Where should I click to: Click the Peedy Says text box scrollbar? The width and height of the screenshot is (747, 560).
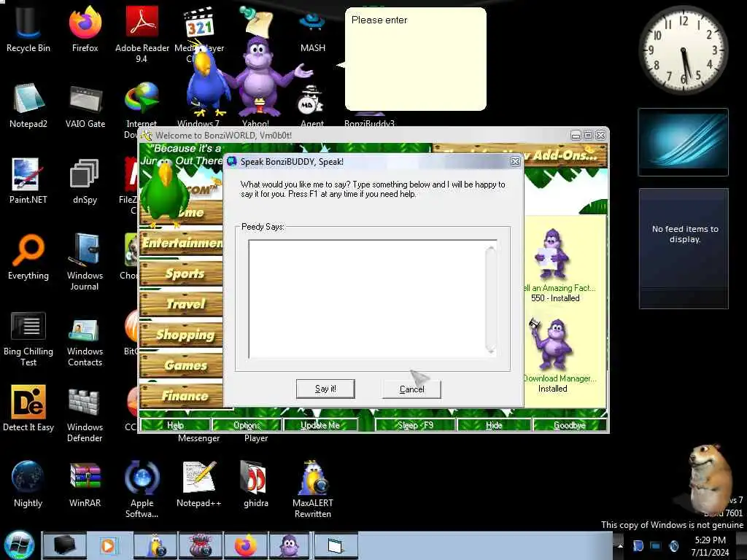pos(491,299)
